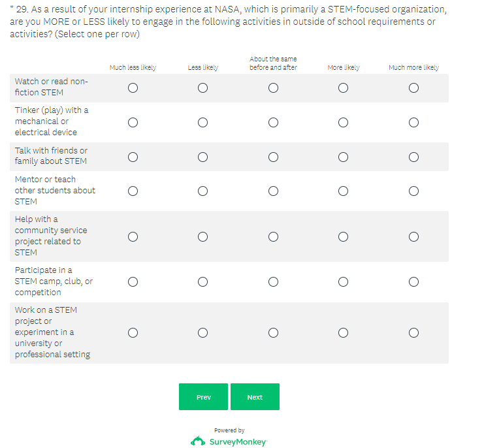This screenshot has width=484, height=448.
Task: Select 'Much more likely' for community service project row
Action: (413, 236)
